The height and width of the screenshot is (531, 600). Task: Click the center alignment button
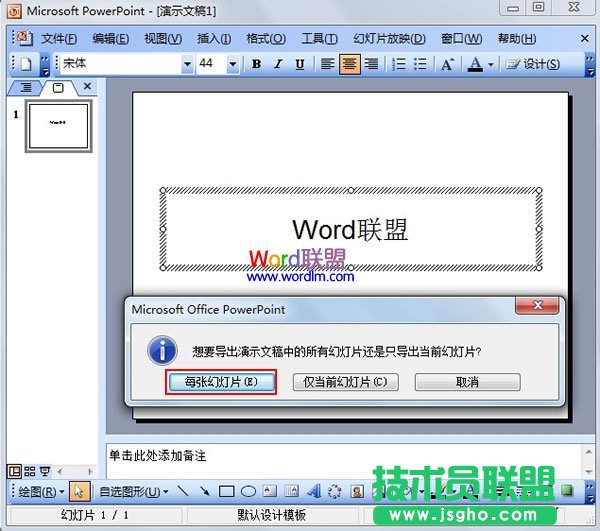349,64
